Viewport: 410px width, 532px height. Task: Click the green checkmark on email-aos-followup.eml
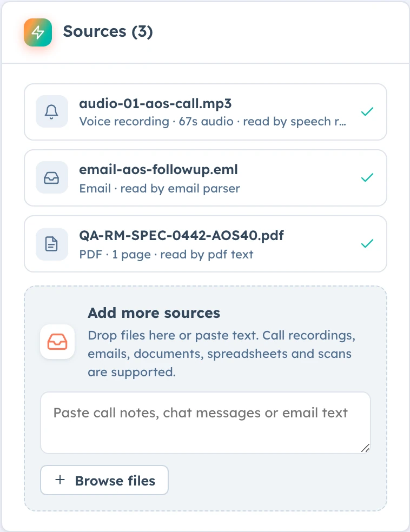pyautogui.click(x=367, y=177)
